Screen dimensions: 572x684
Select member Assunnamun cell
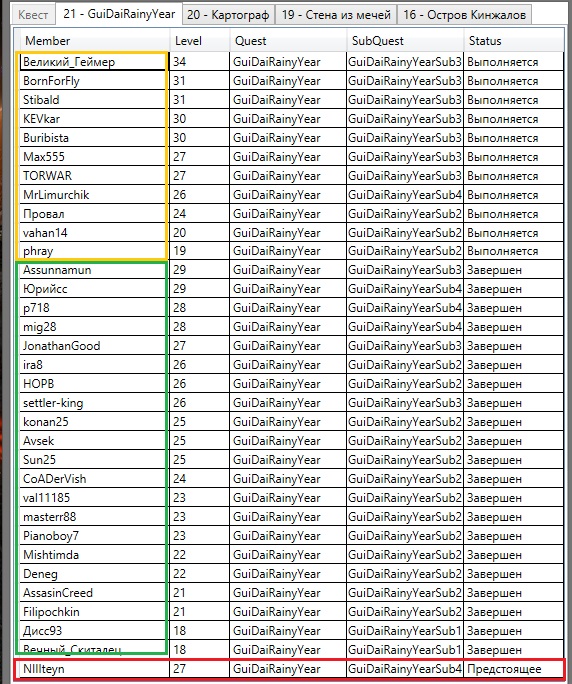pyautogui.click(x=93, y=270)
